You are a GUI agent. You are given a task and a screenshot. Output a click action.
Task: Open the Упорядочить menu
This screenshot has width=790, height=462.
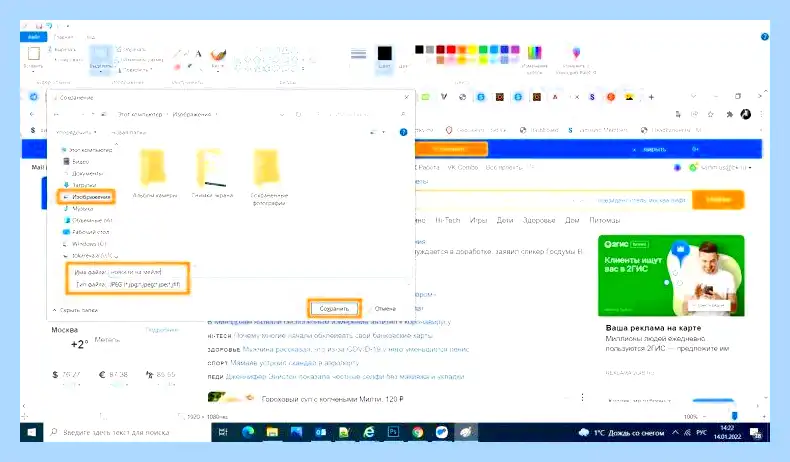click(x=76, y=133)
